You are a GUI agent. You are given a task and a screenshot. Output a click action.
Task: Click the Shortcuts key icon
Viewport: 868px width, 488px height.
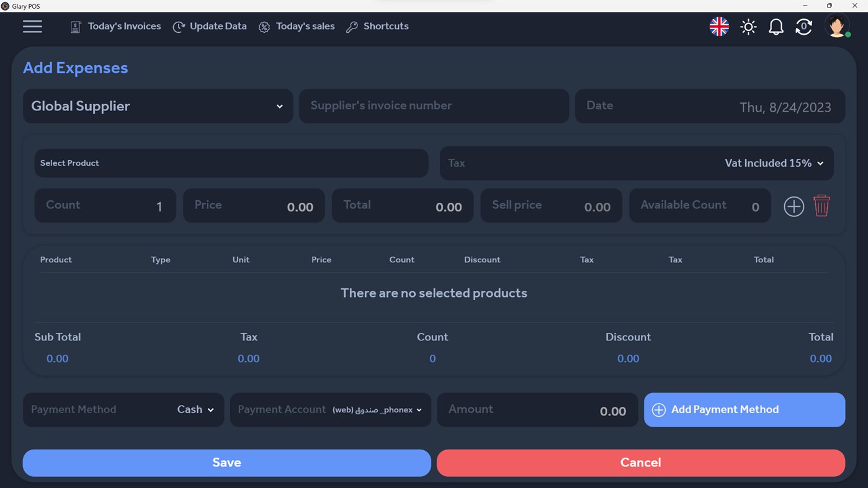[x=352, y=27]
